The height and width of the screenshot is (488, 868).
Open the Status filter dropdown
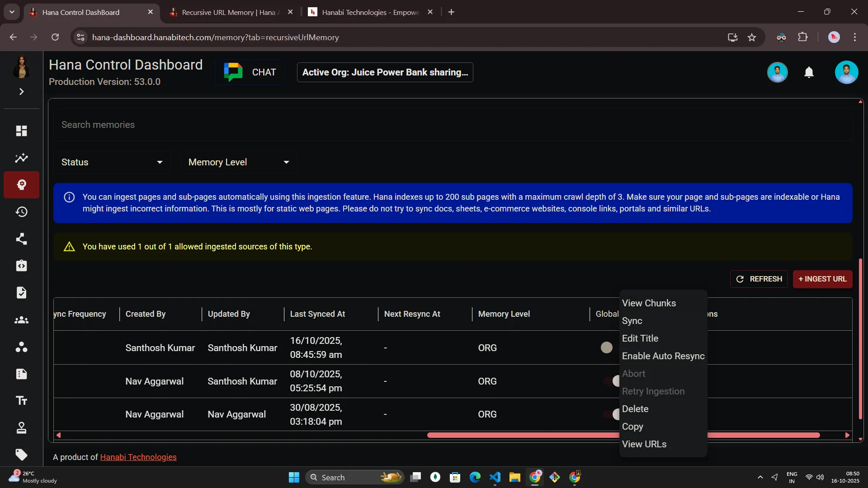pyautogui.click(x=112, y=162)
